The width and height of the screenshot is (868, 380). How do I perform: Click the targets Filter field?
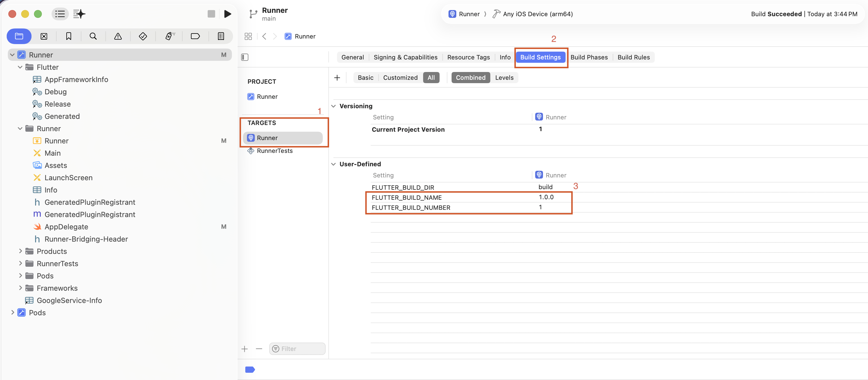(x=297, y=349)
